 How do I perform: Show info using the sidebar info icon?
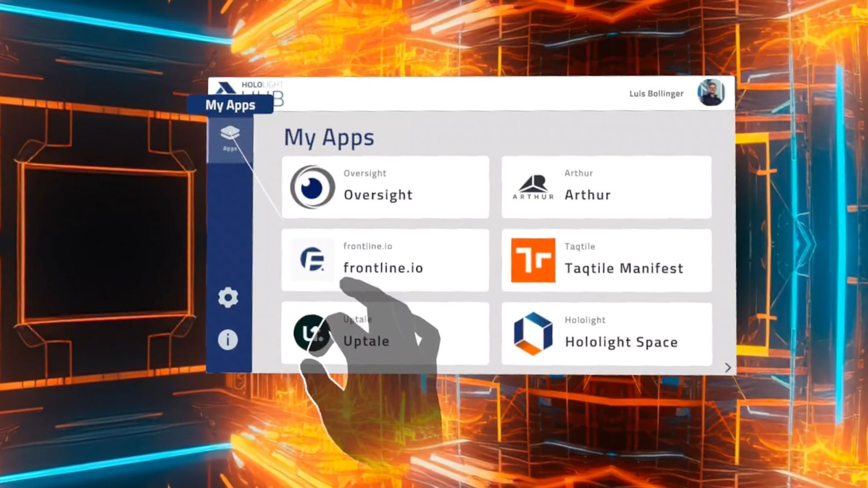(x=228, y=339)
